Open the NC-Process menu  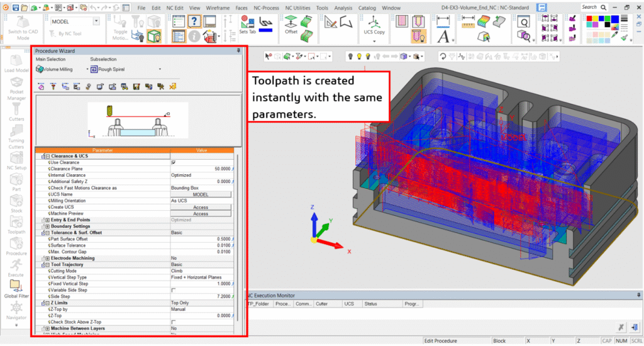click(267, 8)
